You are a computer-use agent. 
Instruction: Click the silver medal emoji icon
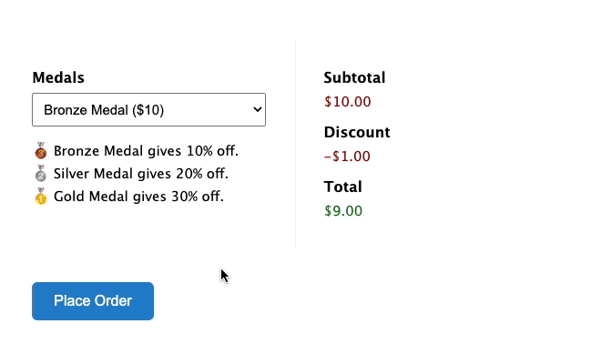pyautogui.click(x=41, y=173)
